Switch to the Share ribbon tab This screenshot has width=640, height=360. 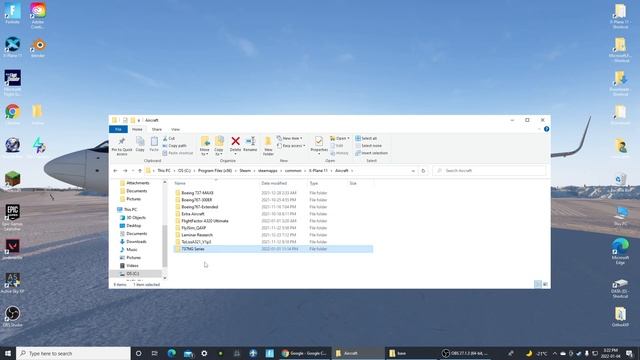click(157, 129)
